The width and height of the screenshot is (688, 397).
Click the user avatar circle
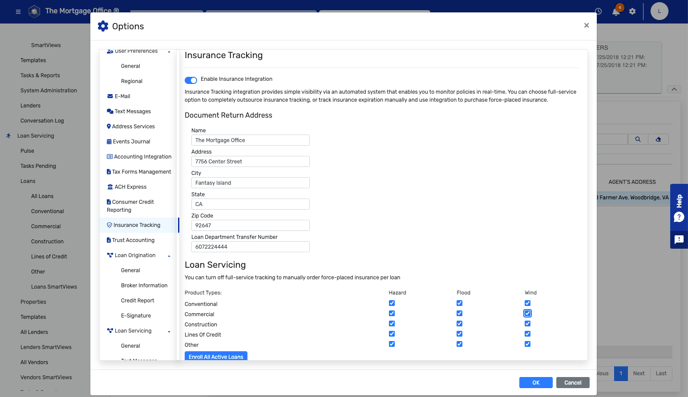pyautogui.click(x=659, y=11)
